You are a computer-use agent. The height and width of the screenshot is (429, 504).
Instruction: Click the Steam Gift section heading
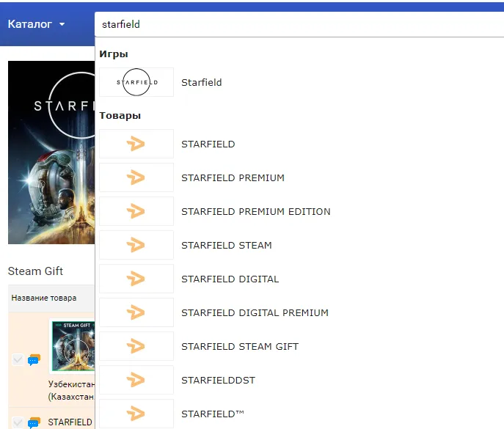[35, 271]
